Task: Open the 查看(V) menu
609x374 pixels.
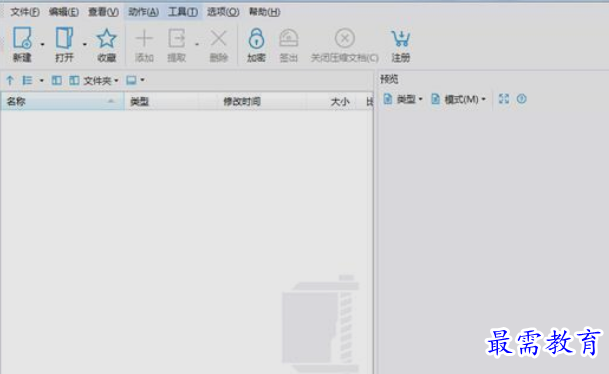Action: click(x=103, y=12)
